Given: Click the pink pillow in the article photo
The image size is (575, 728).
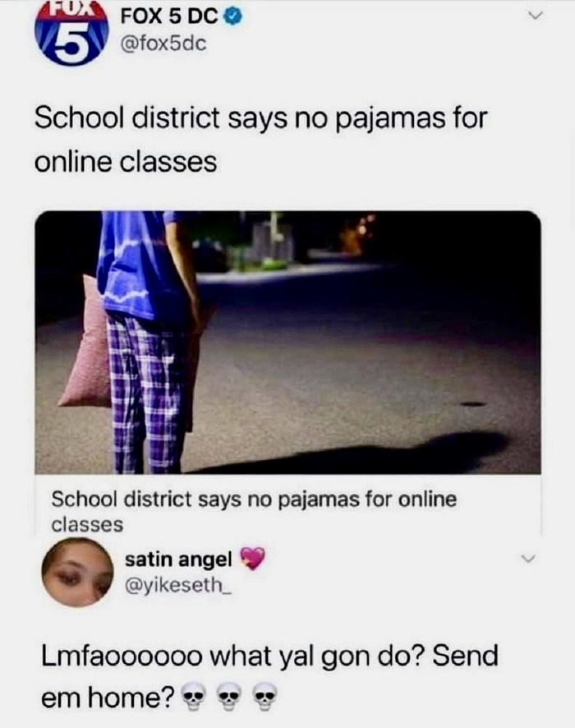Looking at the screenshot, I should pos(86,343).
